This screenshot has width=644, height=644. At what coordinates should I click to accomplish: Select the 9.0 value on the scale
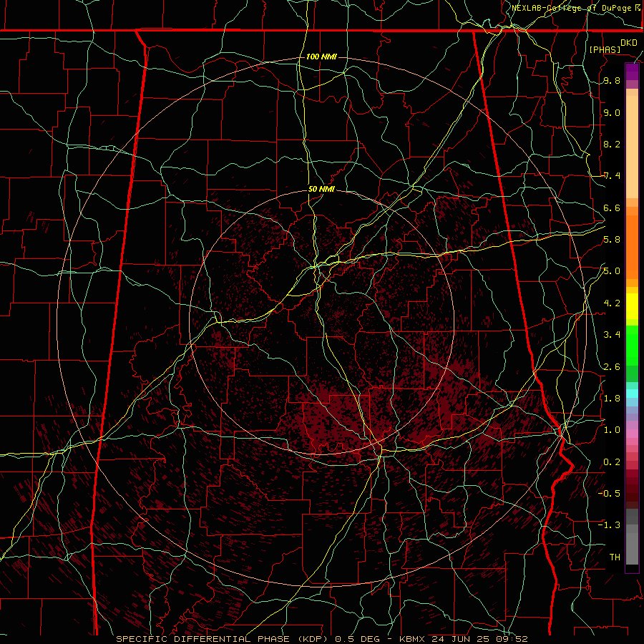coord(612,112)
